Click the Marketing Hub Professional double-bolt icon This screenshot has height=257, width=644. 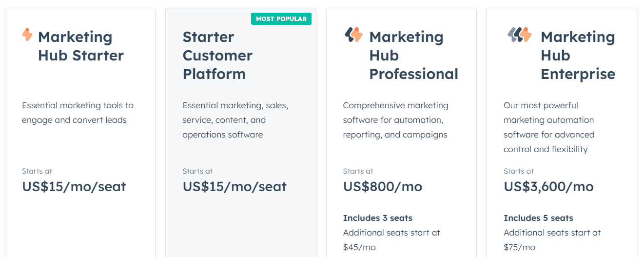353,35
